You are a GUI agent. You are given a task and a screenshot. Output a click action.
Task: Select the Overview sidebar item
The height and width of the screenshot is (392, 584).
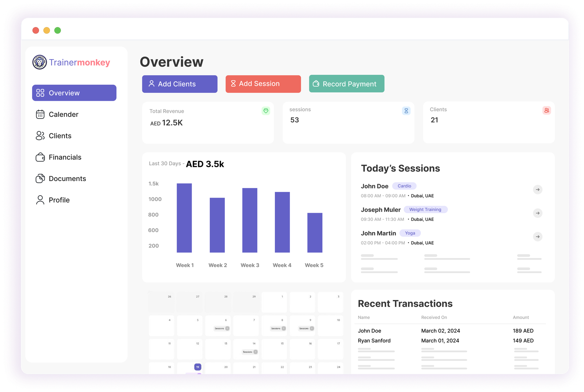click(x=74, y=93)
